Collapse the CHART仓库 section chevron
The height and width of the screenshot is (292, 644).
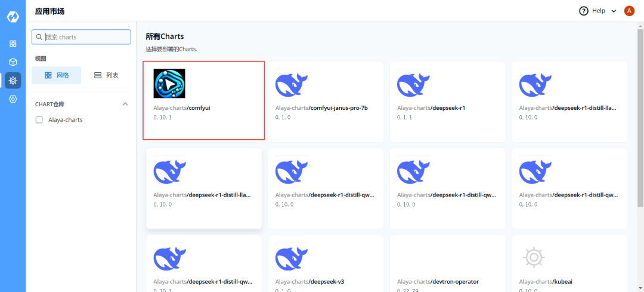click(125, 104)
